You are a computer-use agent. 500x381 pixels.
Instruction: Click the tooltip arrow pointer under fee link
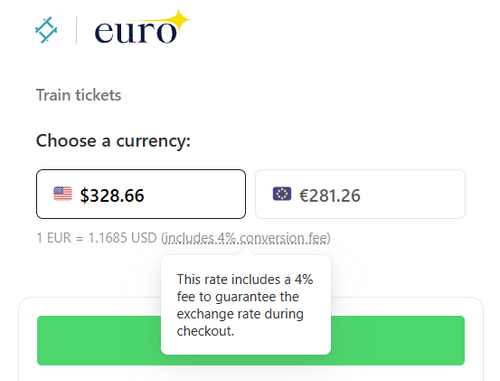click(x=246, y=252)
